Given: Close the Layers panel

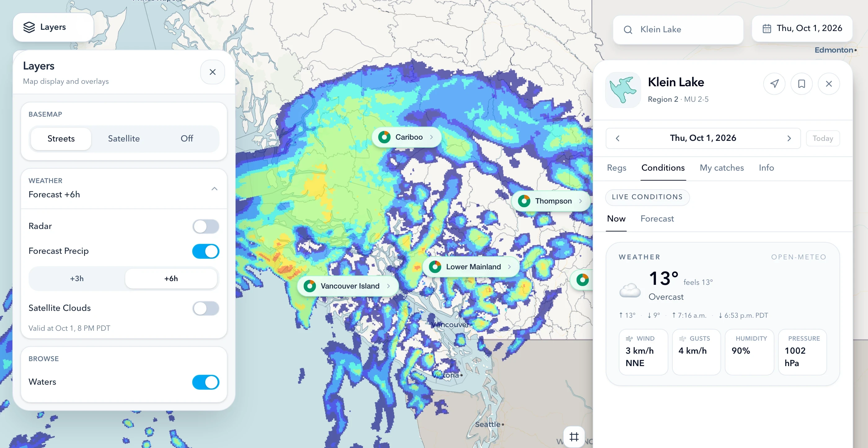Looking at the screenshot, I should [x=212, y=72].
